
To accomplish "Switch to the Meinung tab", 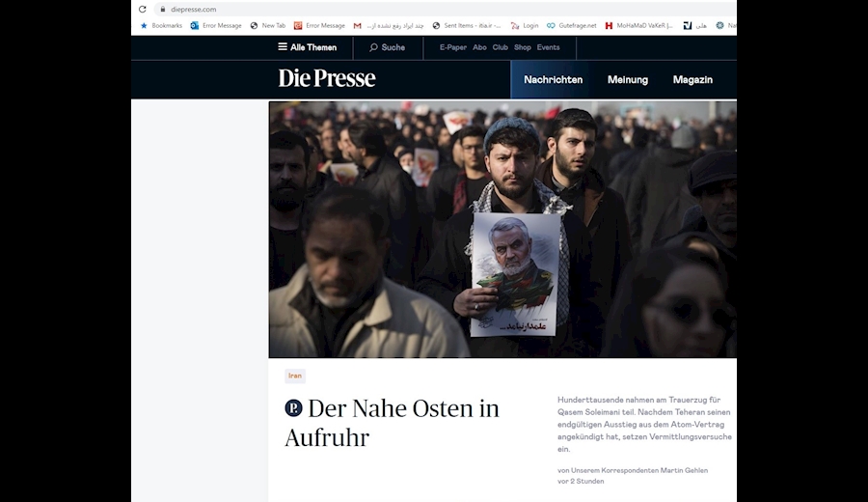I will (x=627, y=80).
